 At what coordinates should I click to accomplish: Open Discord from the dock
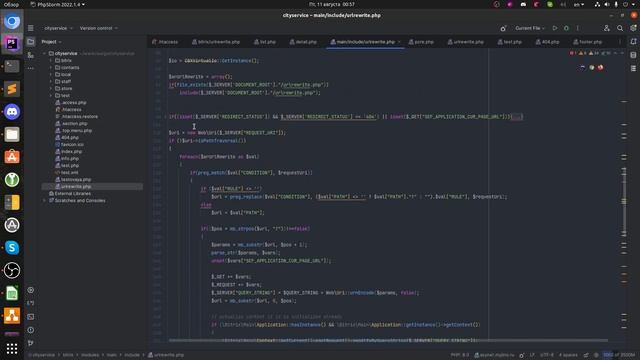pyautogui.click(x=12, y=111)
